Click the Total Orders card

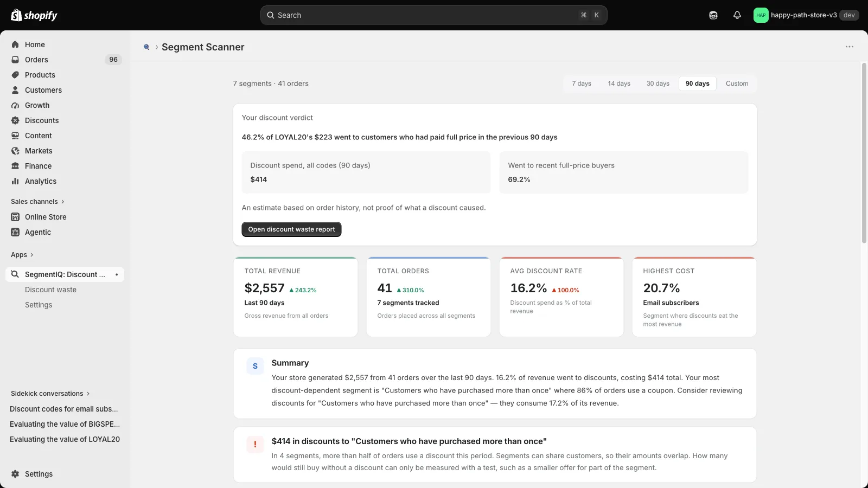(x=429, y=297)
